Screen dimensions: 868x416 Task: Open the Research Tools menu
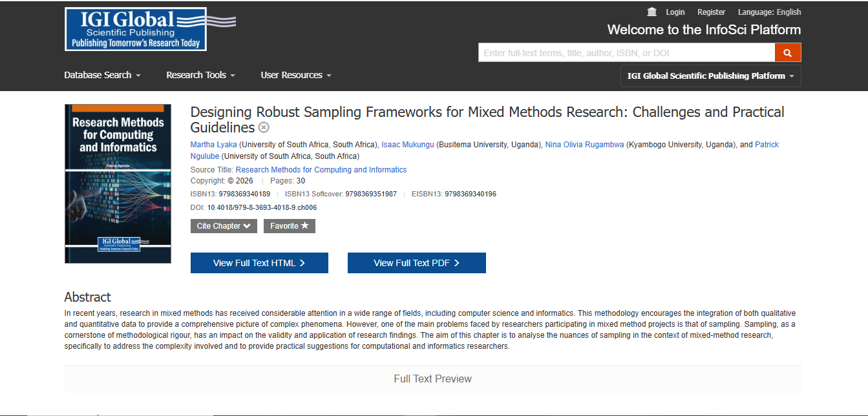click(200, 75)
